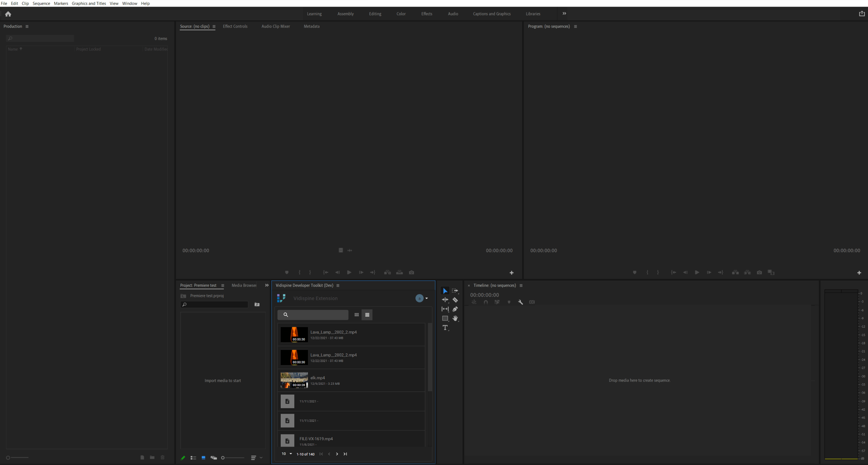
Task: Enable snapping with the magnet icon
Action: [x=486, y=302]
